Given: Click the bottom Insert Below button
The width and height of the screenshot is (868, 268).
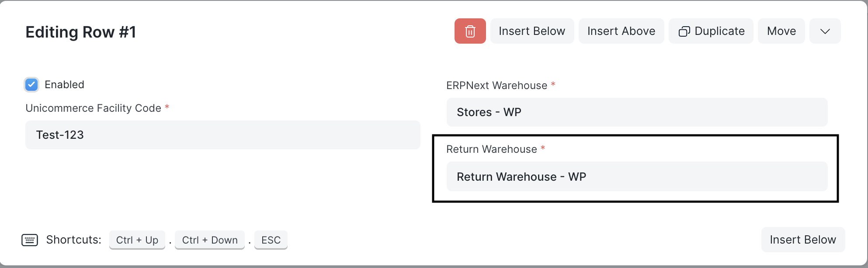Looking at the screenshot, I should tap(803, 240).
